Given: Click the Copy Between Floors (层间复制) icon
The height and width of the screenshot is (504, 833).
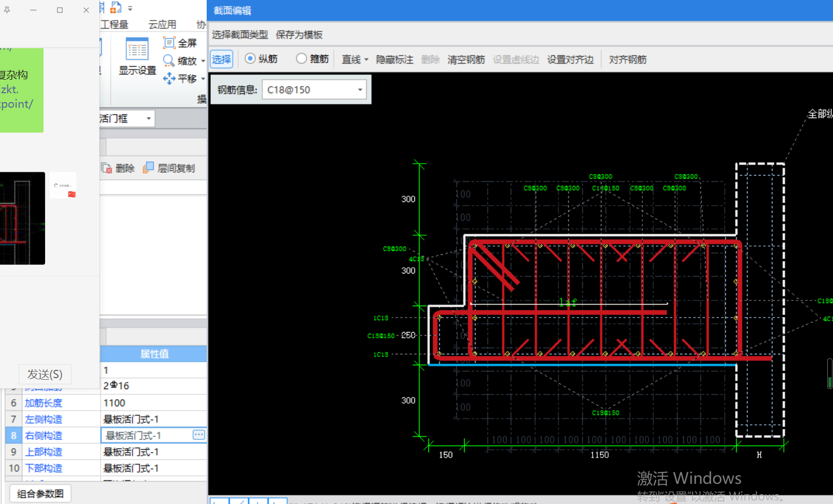Looking at the screenshot, I should pyautogui.click(x=149, y=167).
